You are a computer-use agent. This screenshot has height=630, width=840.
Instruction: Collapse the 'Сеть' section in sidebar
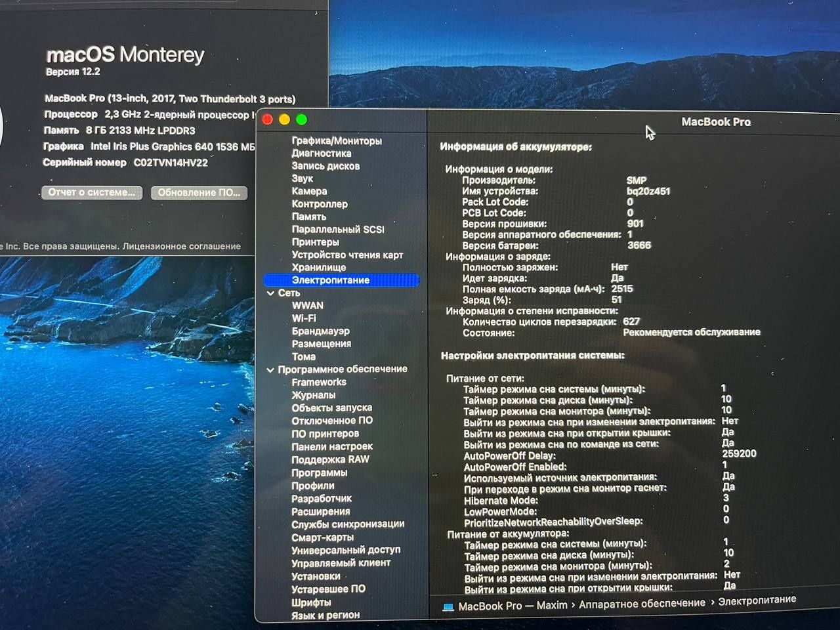[x=270, y=293]
